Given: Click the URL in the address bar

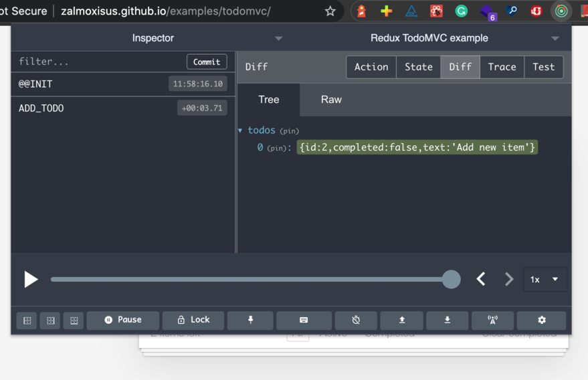Looking at the screenshot, I should (165, 11).
